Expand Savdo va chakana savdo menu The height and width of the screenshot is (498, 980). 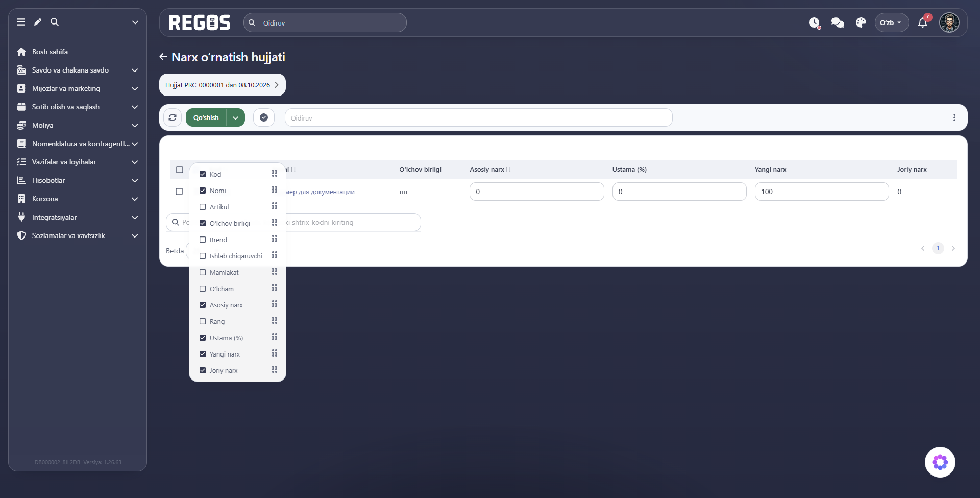pyautogui.click(x=78, y=70)
